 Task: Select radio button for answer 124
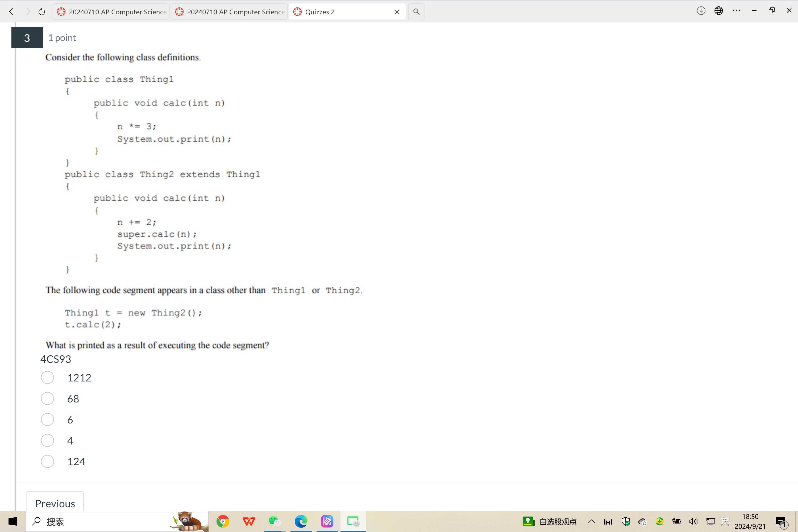pyautogui.click(x=48, y=461)
